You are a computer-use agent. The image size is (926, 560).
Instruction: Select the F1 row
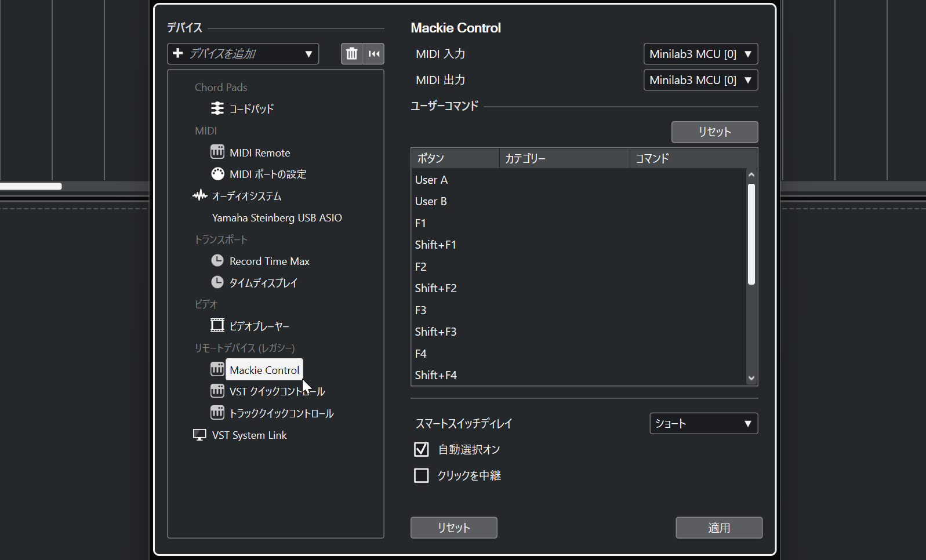[579, 223]
